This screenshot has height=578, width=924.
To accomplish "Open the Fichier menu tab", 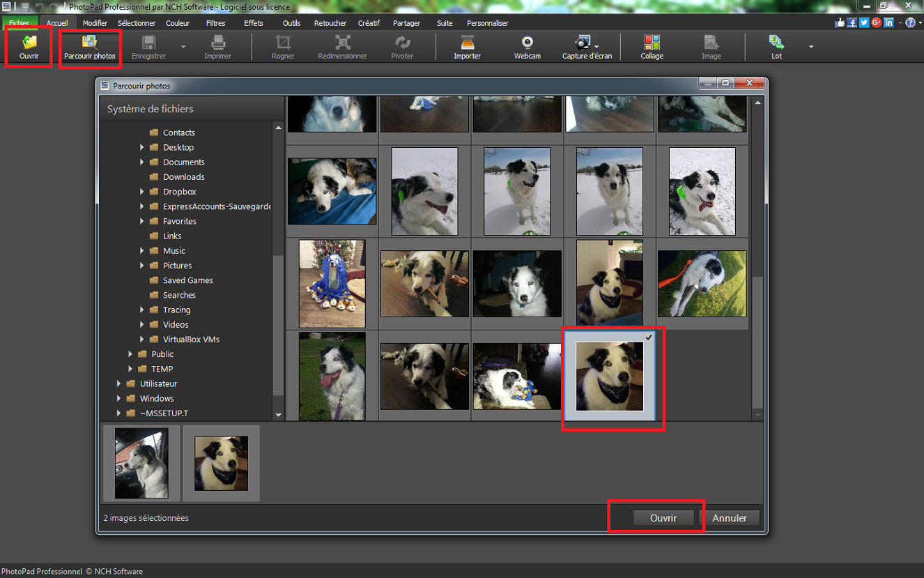I will pos(19,23).
